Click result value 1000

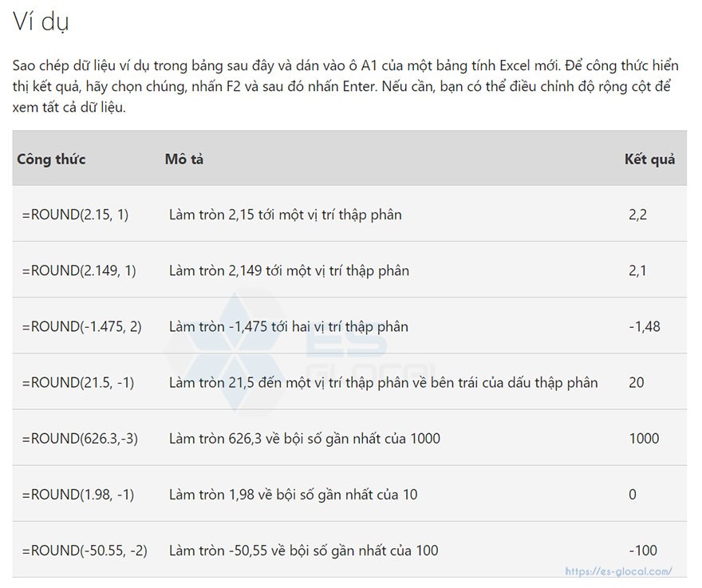[644, 439]
